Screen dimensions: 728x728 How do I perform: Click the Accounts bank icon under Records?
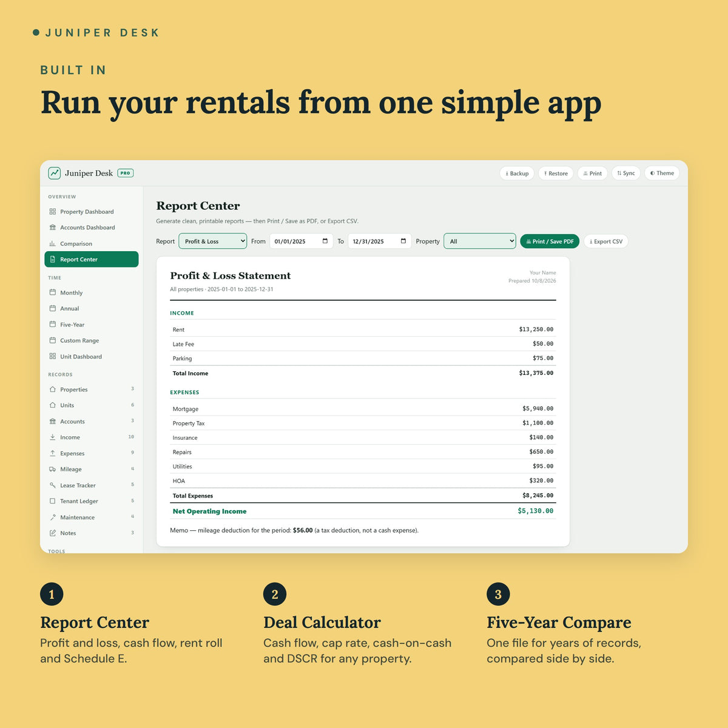53,421
